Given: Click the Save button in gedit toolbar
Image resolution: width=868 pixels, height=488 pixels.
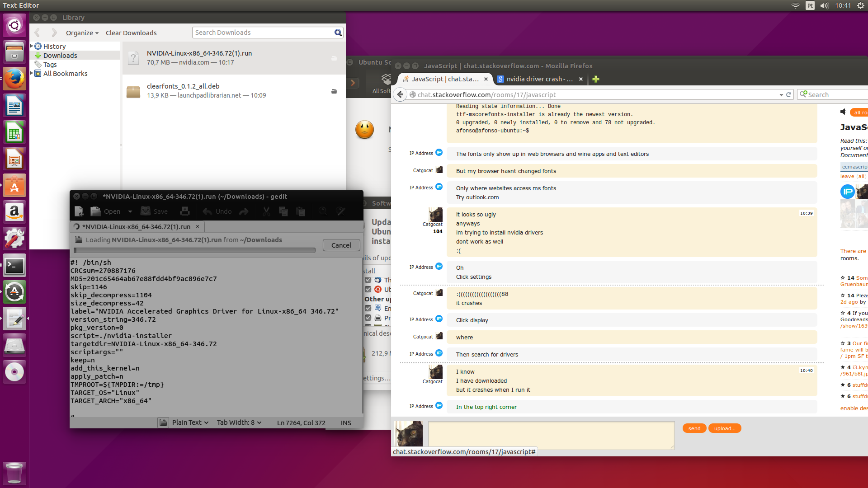Looking at the screenshot, I should point(155,211).
